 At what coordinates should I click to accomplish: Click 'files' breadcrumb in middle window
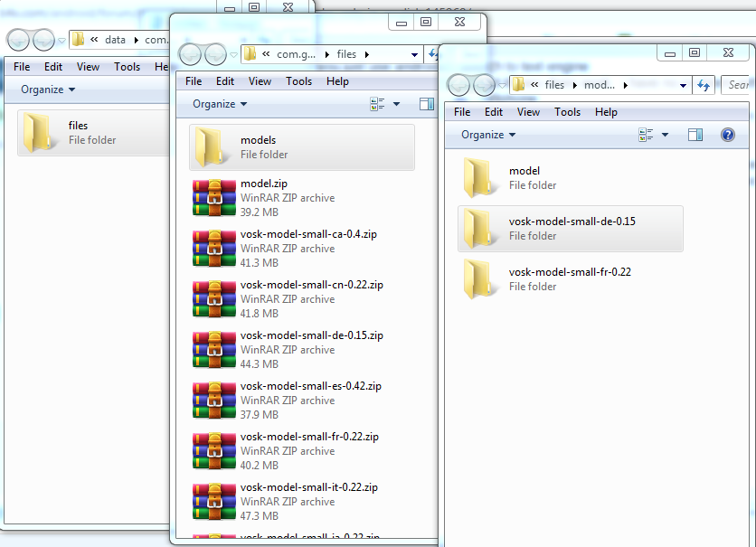click(x=346, y=54)
